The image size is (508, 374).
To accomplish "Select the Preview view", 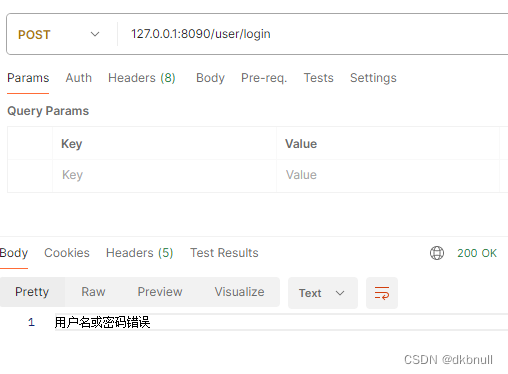I will point(160,292).
